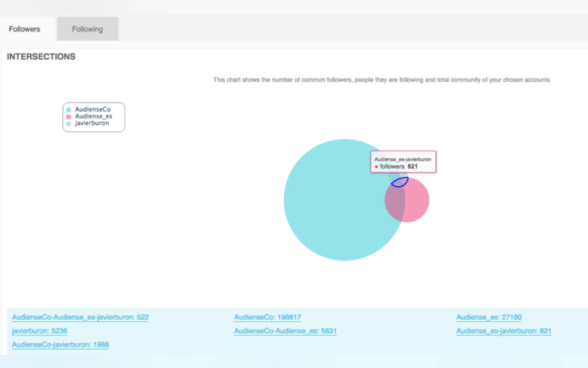Open the Audiense_es: 27180 link
Screen dimensions: 588x368
click(x=489, y=317)
